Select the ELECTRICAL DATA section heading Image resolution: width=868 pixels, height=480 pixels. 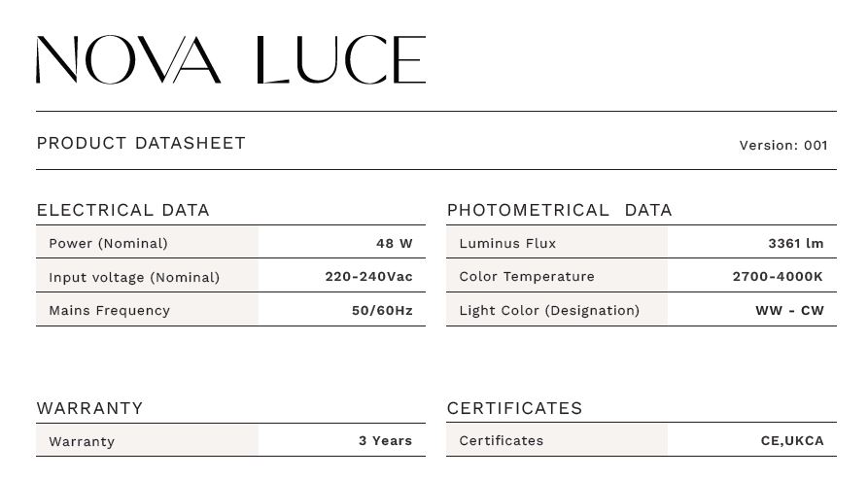pyautogui.click(x=122, y=210)
